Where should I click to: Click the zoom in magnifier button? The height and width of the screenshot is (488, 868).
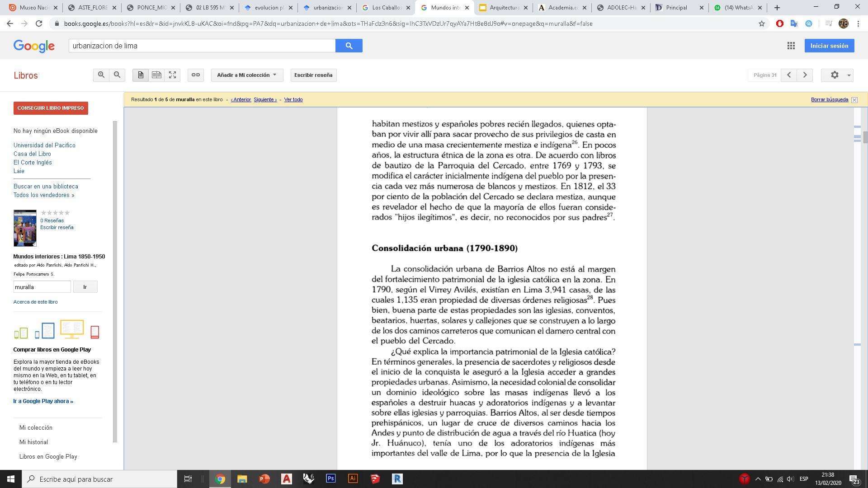[101, 75]
